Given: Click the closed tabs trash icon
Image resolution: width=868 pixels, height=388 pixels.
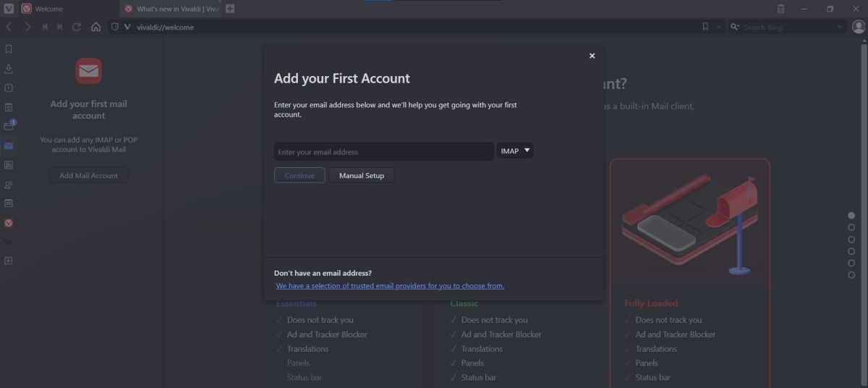Looking at the screenshot, I should coord(780,9).
